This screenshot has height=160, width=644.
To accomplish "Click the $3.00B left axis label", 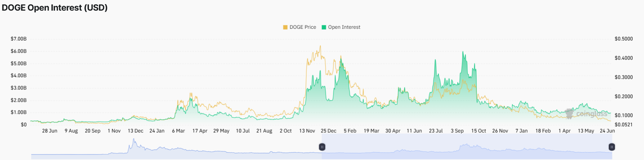I will click(19, 88).
